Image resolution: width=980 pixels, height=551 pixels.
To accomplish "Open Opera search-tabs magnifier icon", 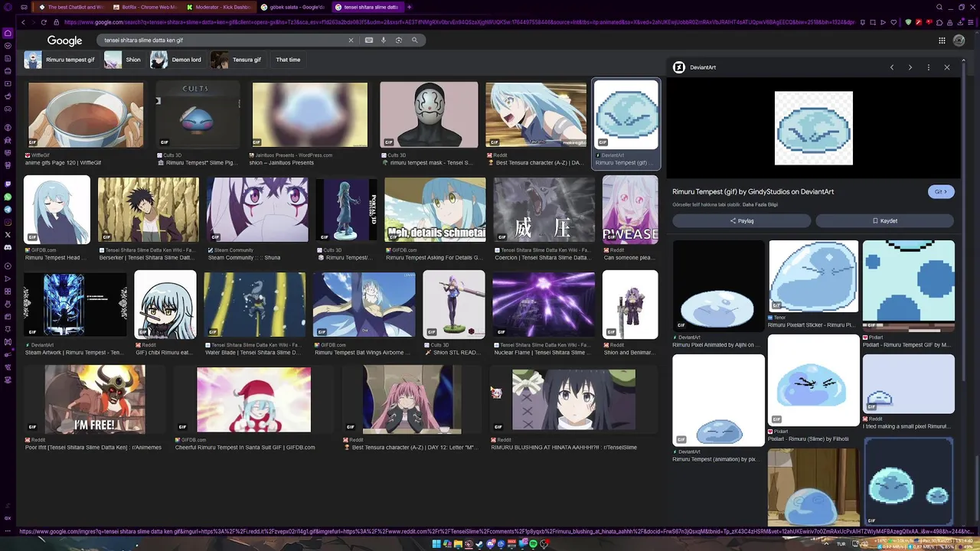I will coord(939,7).
